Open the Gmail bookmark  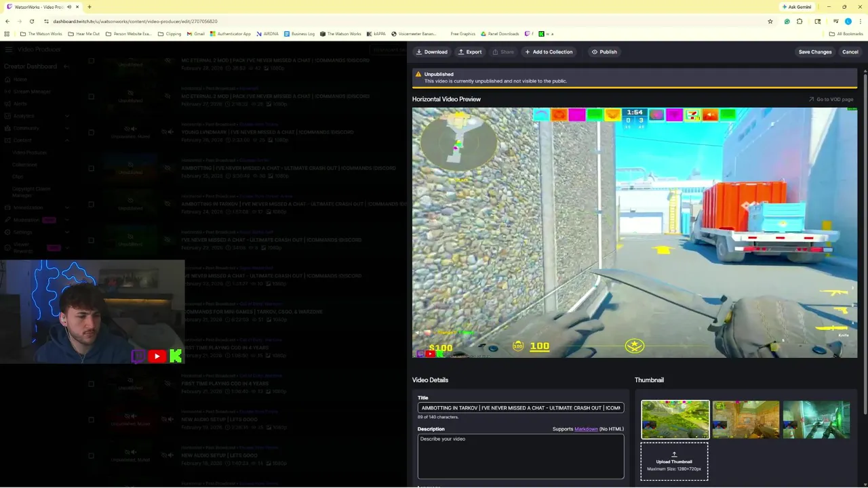[195, 34]
